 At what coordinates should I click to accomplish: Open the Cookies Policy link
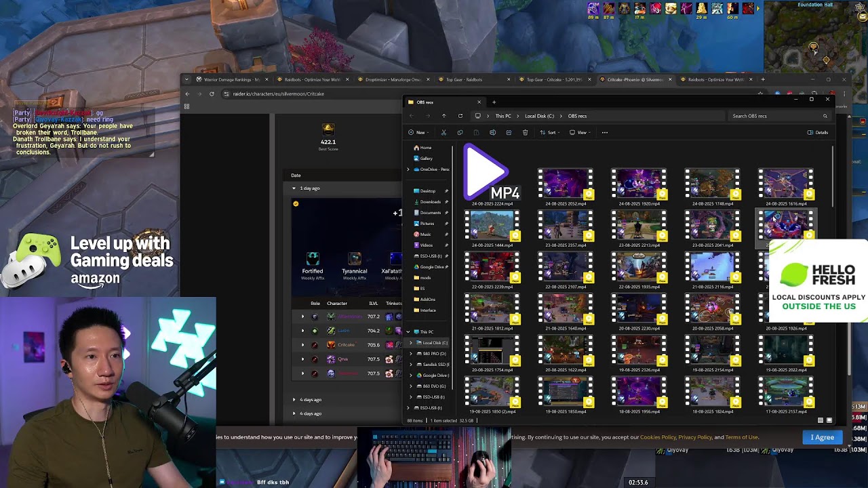point(658,437)
